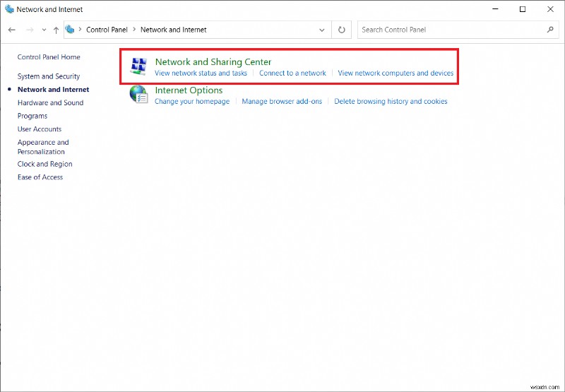Open Internet Options heading

pyautogui.click(x=189, y=90)
